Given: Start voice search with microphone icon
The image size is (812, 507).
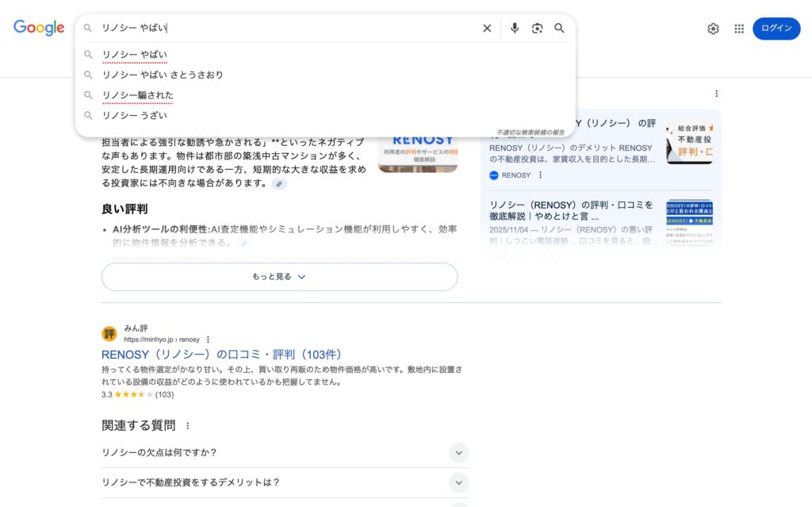Looking at the screenshot, I should [x=515, y=29].
